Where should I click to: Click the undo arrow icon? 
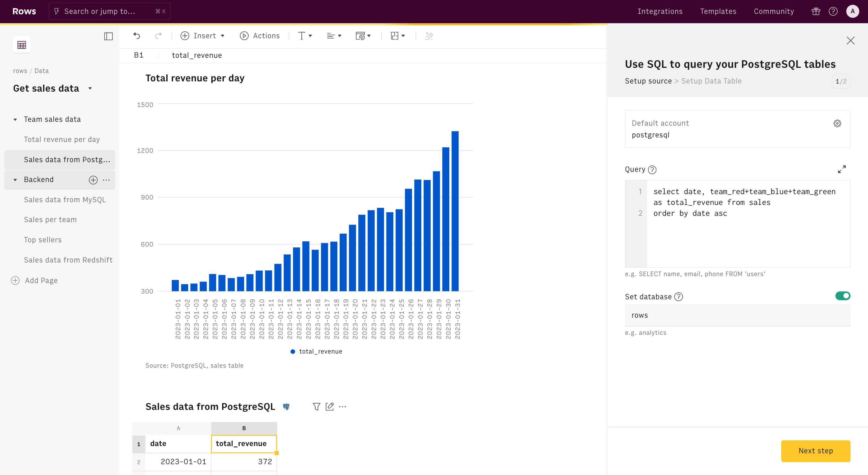coord(136,36)
